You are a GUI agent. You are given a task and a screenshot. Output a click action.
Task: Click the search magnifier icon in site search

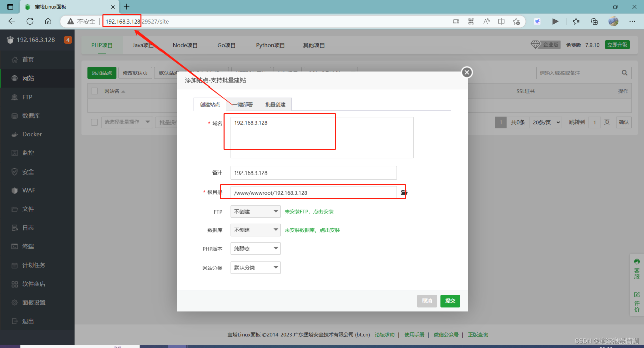point(625,73)
